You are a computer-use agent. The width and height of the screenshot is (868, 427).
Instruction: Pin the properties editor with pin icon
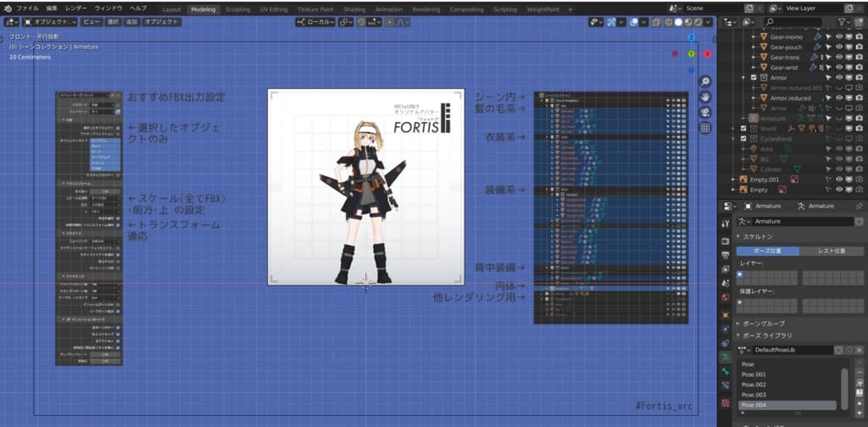pyautogui.click(x=859, y=206)
